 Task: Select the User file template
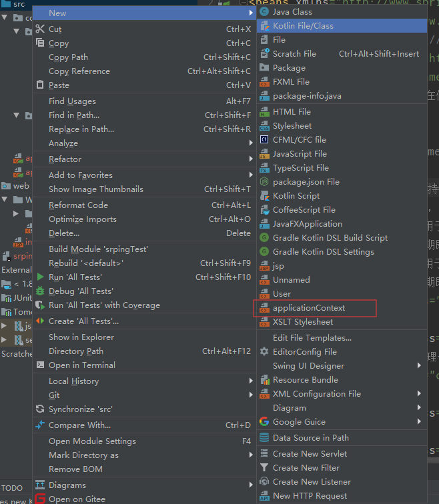pos(342,294)
